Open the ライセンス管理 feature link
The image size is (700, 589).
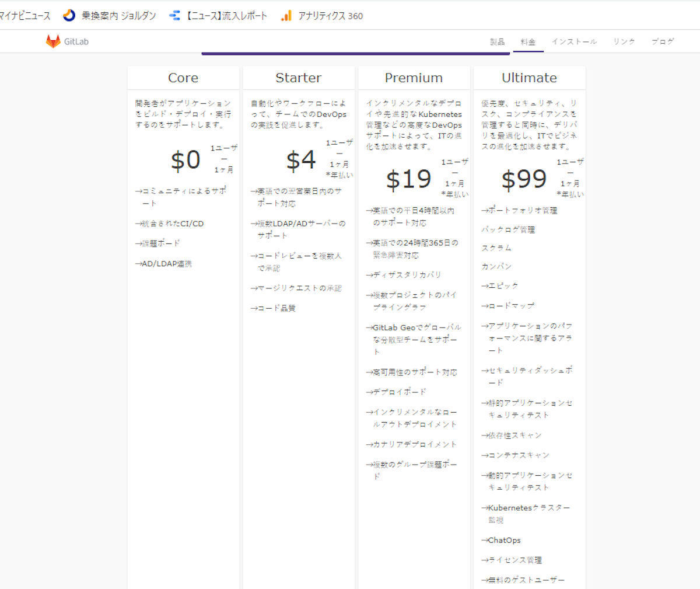tap(512, 560)
